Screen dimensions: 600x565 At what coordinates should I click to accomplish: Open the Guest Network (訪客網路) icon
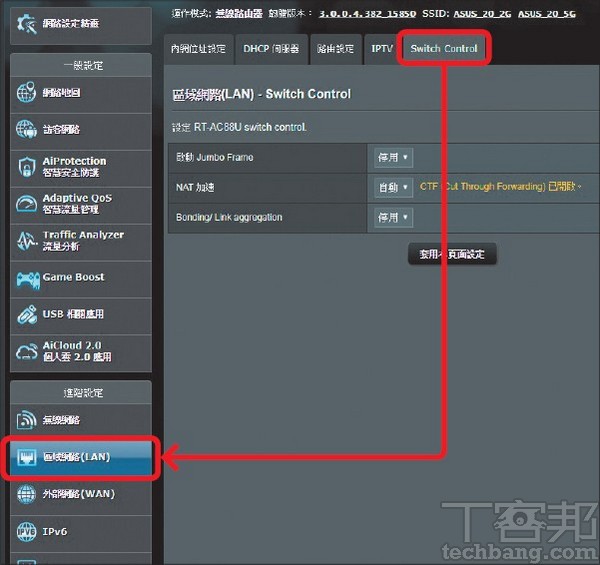coord(27,130)
